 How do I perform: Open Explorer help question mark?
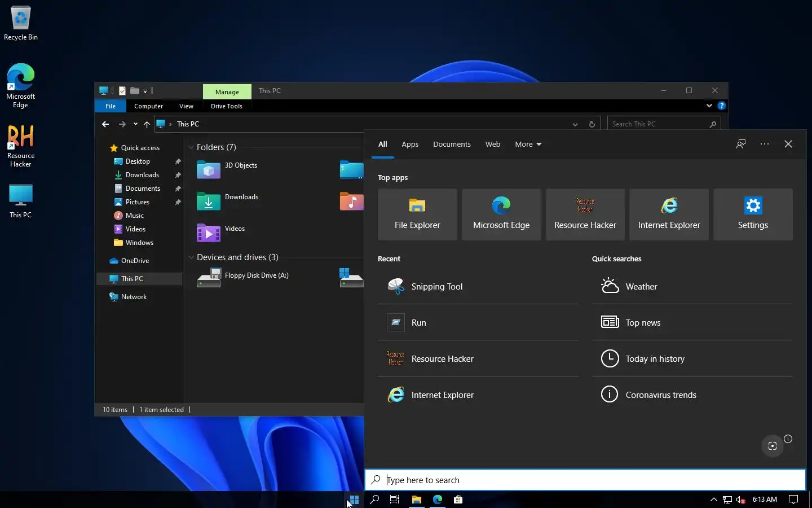click(x=722, y=106)
